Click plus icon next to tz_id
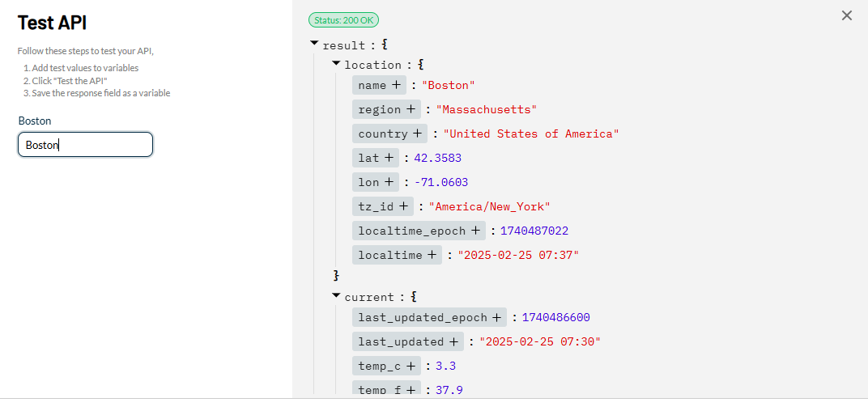 point(403,206)
